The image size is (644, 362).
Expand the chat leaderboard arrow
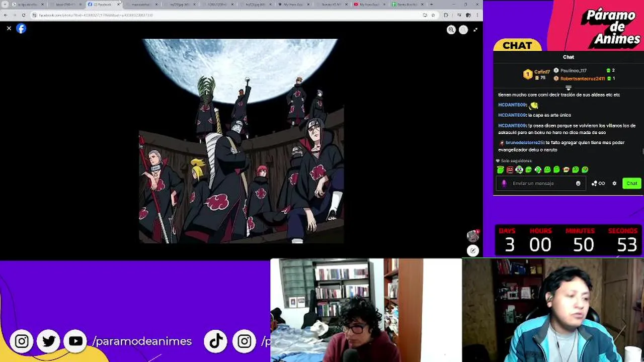pyautogui.click(x=569, y=87)
